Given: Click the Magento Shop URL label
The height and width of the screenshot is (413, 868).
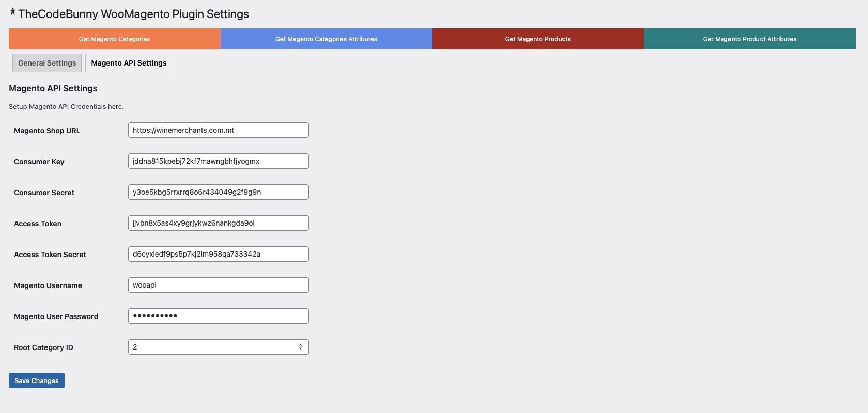Looking at the screenshot, I should (x=47, y=131).
